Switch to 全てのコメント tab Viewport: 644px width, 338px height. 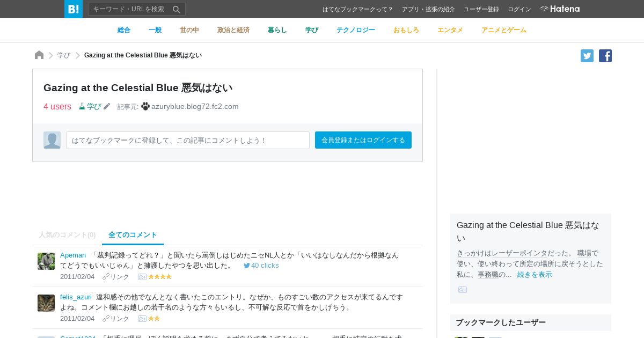pos(133,235)
